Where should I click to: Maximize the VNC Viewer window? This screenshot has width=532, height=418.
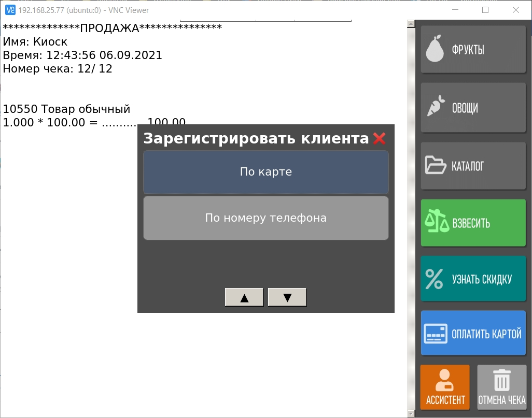pyautogui.click(x=485, y=10)
